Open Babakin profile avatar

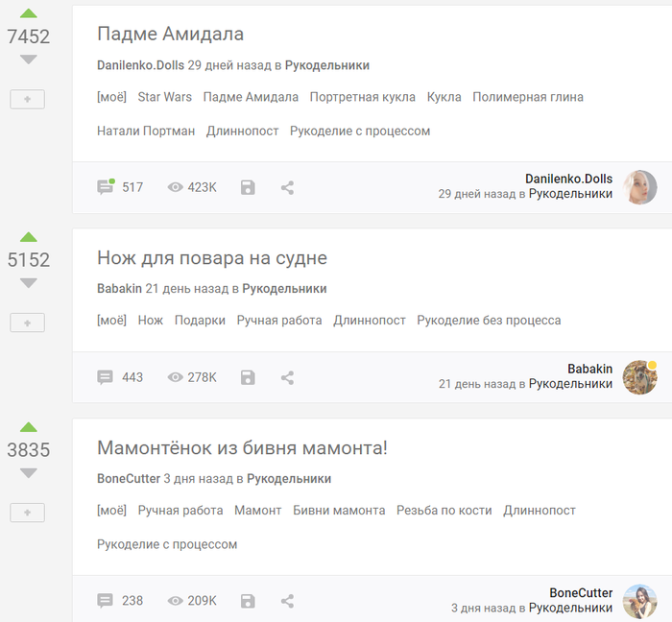pyautogui.click(x=640, y=377)
